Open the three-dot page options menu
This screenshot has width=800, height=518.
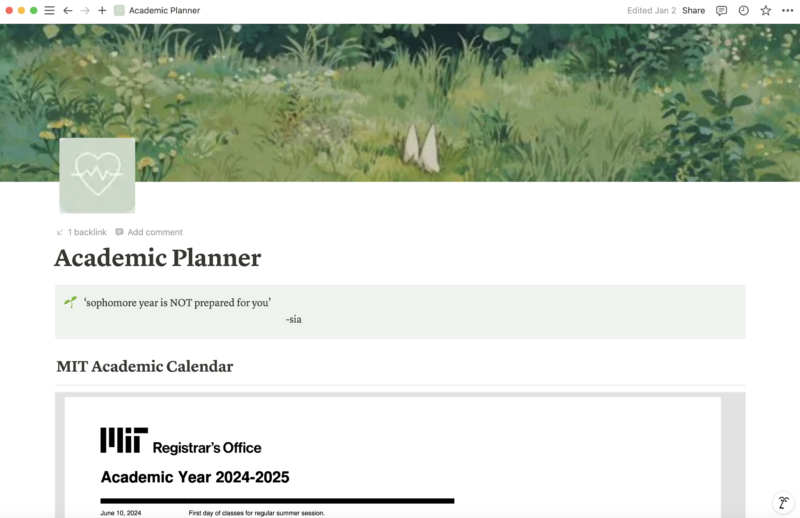787,10
